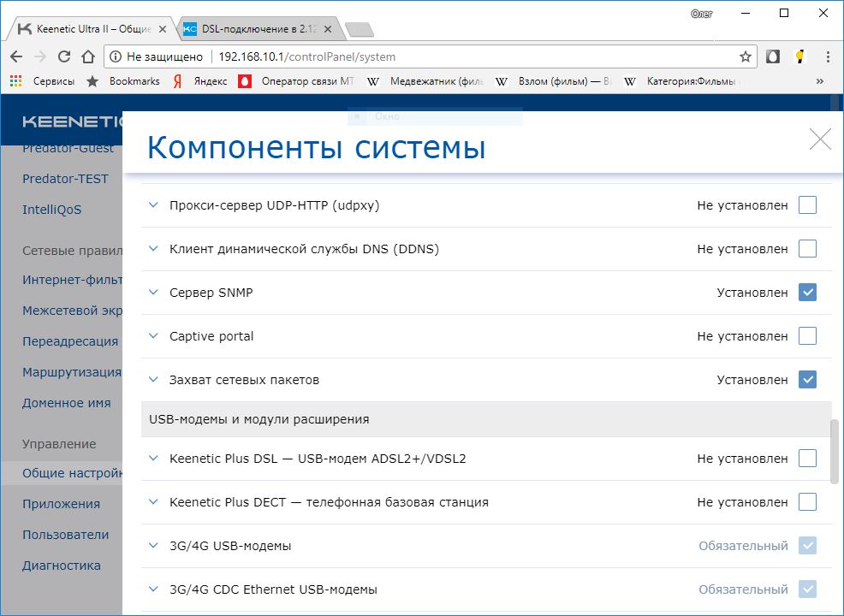Open the Медвежатник (фильм) bookmark
This screenshot has width=844, height=616.
click(x=425, y=81)
